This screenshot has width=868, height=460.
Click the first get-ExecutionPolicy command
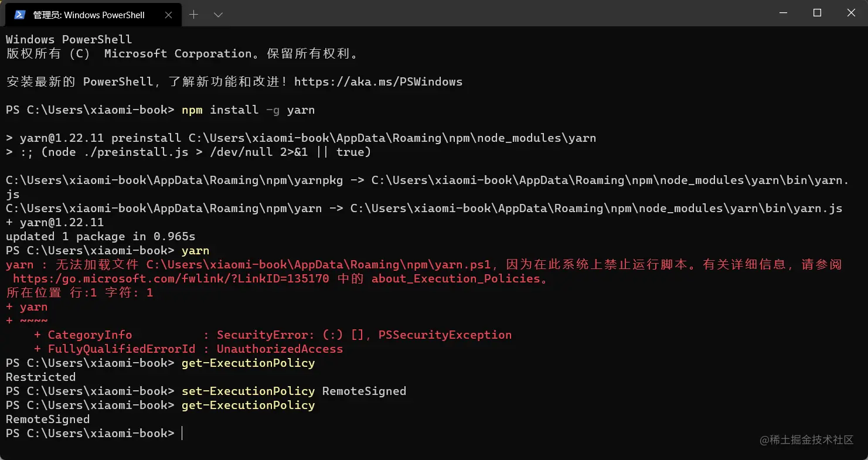click(x=248, y=363)
